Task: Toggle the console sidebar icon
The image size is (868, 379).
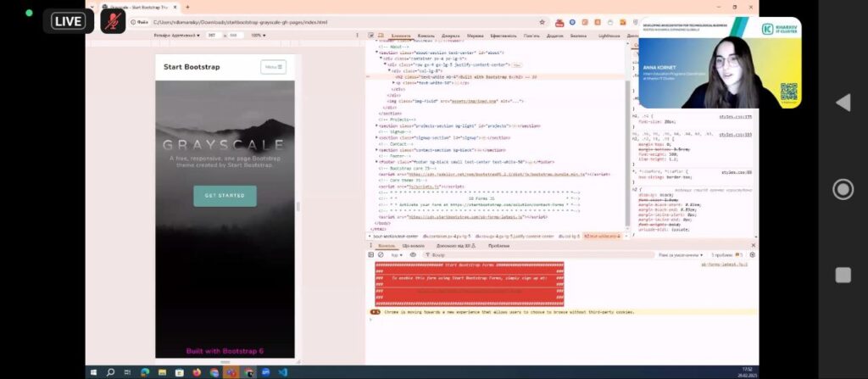Action: 371,255
